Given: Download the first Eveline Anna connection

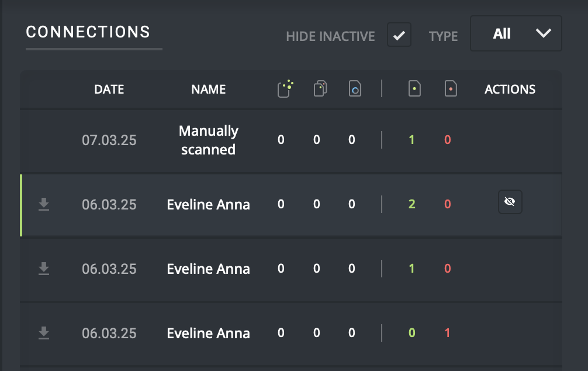Looking at the screenshot, I should coord(44,204).
